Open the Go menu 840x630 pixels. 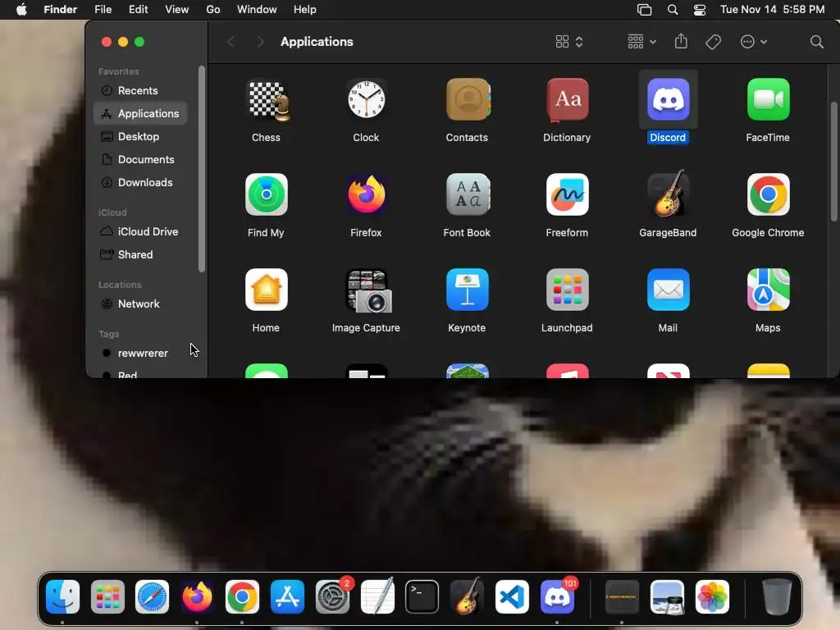[213, 10]
